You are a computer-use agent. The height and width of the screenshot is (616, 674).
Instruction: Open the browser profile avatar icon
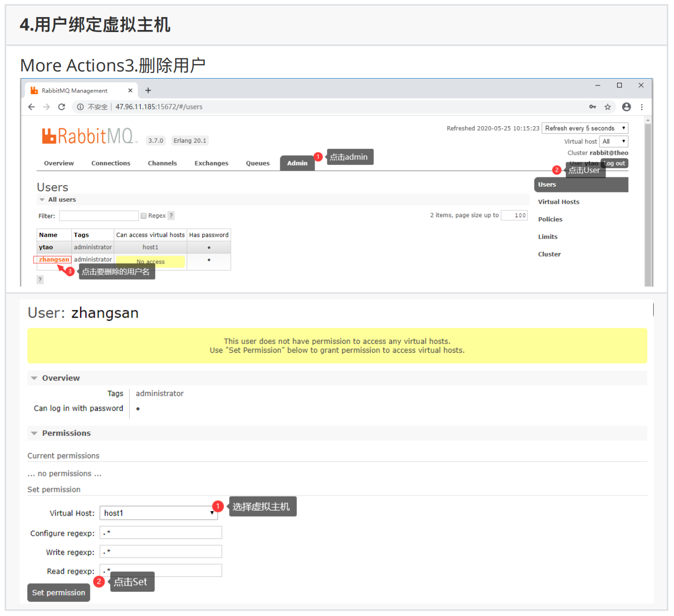(x=626, y=107)
